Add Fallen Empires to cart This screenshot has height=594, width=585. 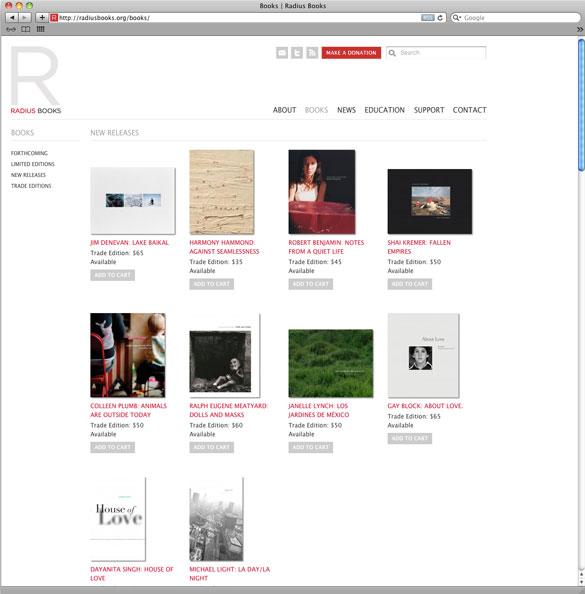[410, 284]
